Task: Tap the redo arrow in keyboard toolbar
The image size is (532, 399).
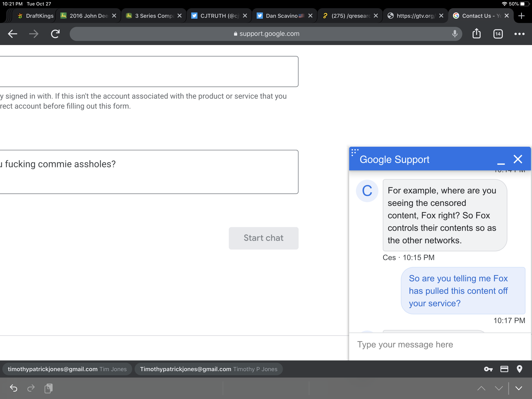Action: (31, 388)
